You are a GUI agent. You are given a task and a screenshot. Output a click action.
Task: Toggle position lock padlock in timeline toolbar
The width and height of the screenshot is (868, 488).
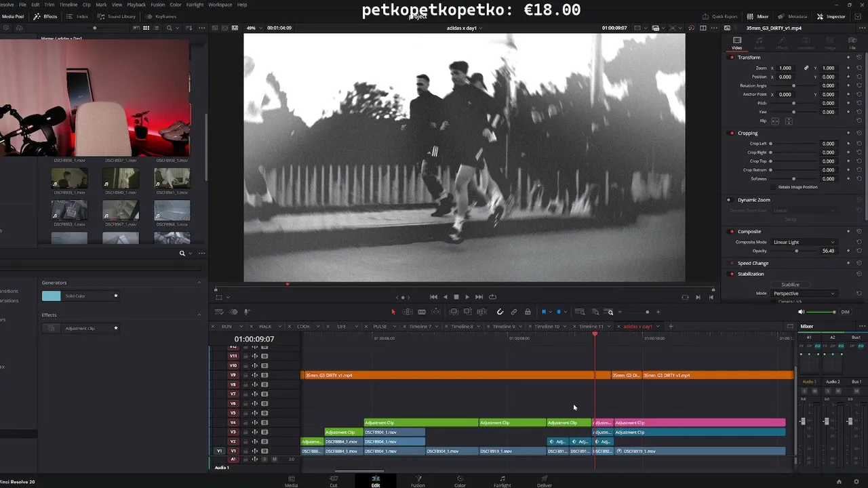point(528,312)
